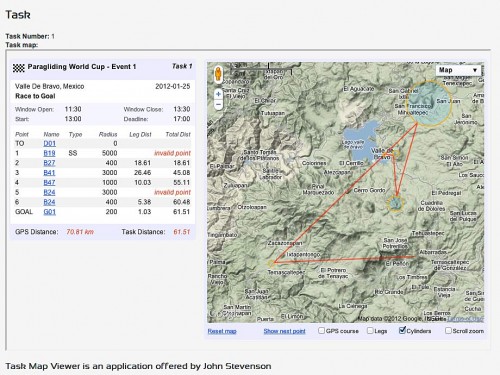Click the leg distance 26.46 cell

142,173
